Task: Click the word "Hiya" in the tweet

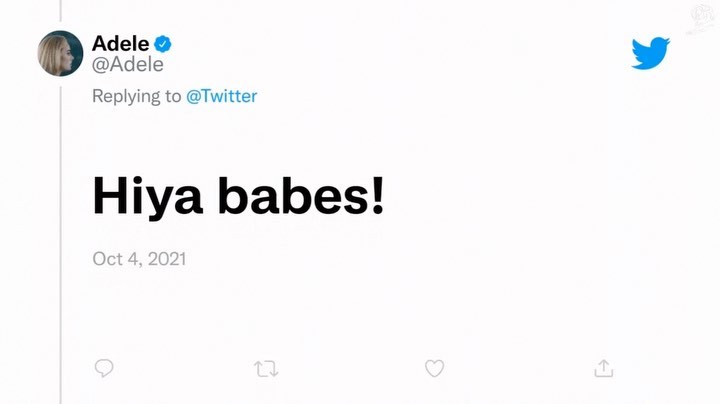Action: click(148, 196)
